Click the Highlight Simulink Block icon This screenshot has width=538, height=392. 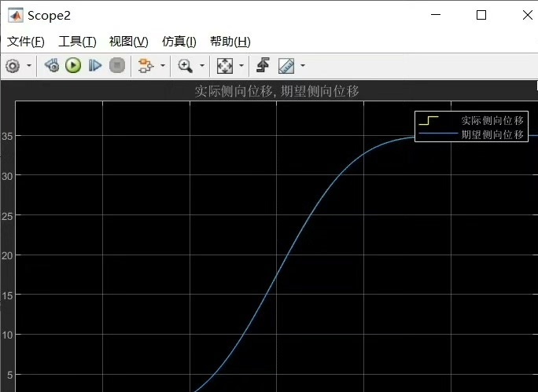click(146, 65)
